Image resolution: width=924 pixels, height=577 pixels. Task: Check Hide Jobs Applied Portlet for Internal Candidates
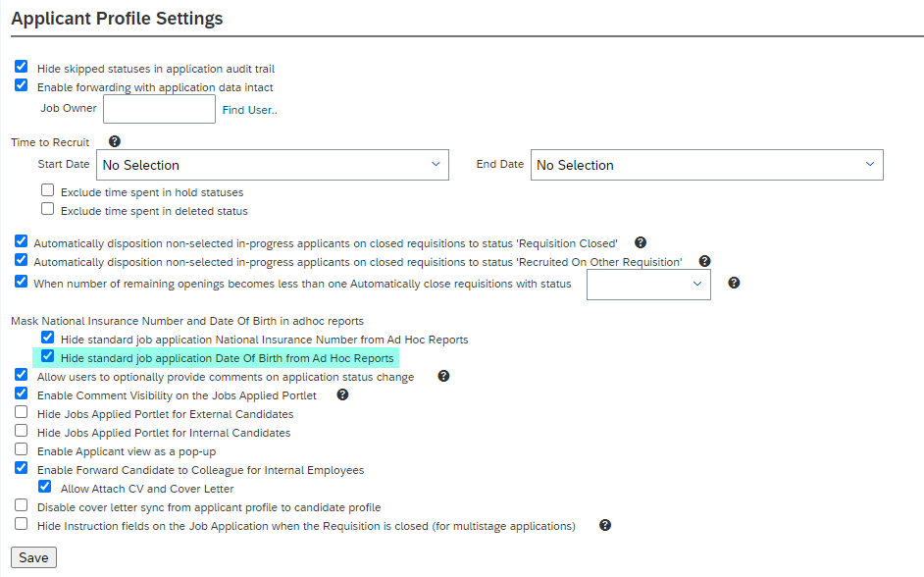tap(22, 430)
